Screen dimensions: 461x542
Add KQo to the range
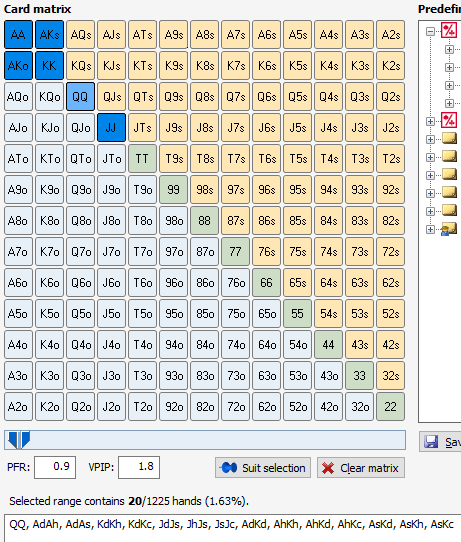click(49, 96)
